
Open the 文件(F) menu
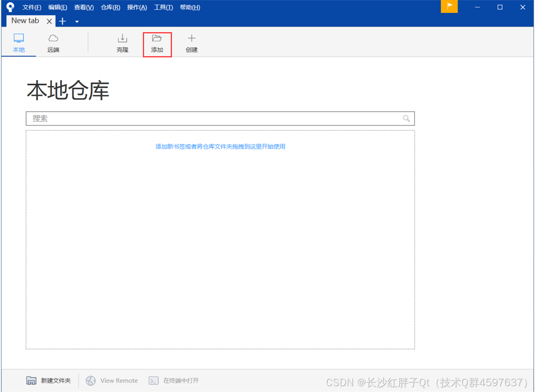32,7
